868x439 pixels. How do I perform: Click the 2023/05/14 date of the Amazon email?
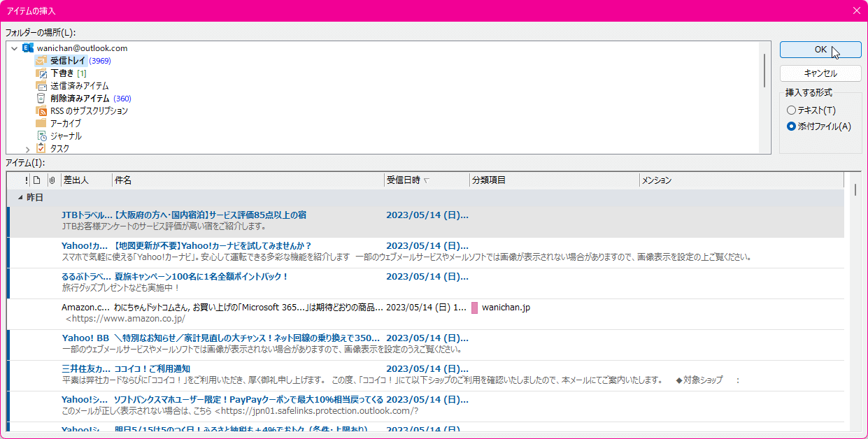(426, 308)
